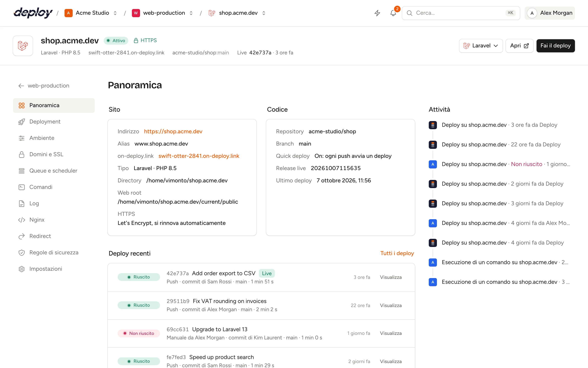
Task: Click the Tutti i deploy link
Action: [397, 253]
